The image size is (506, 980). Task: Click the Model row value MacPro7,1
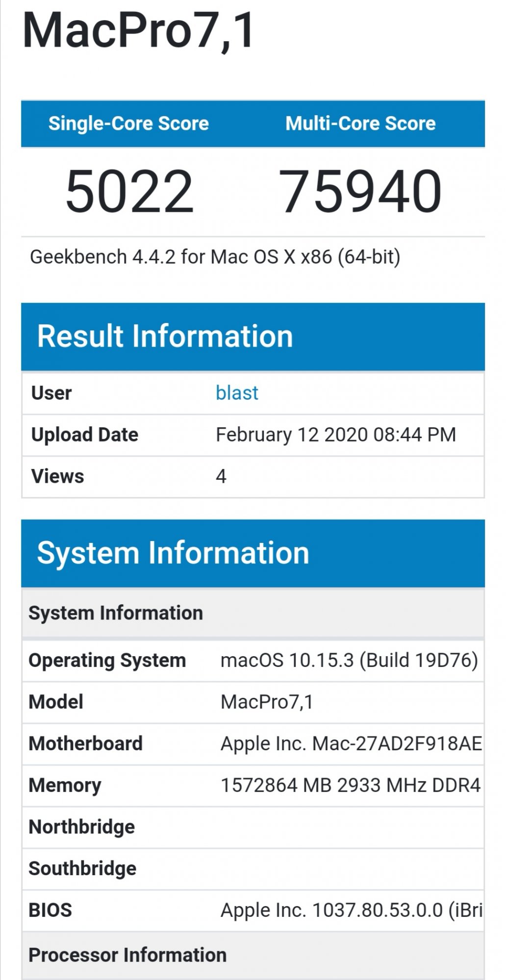point(266,702)
